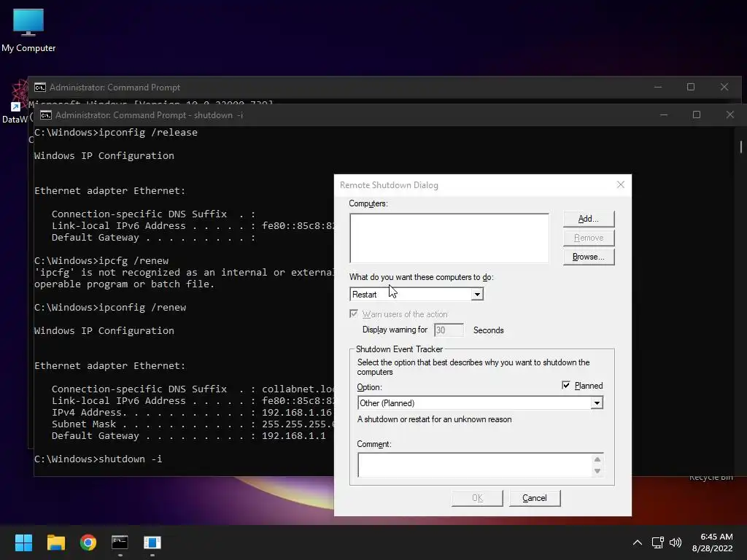The image size is (747, 560).
Task: Toggle Warn users of the action checkbox
Action: 354,314
